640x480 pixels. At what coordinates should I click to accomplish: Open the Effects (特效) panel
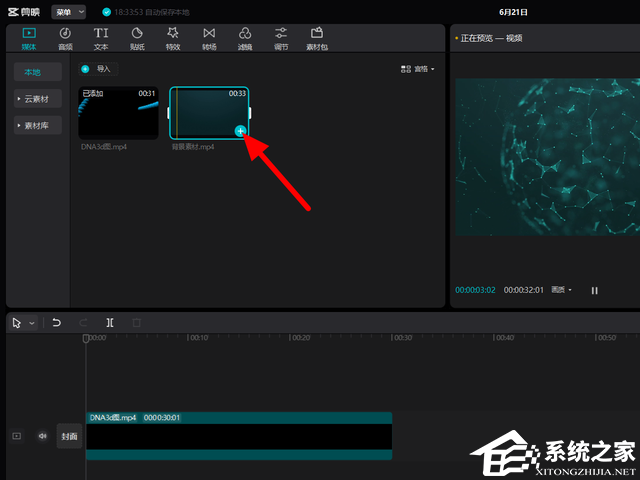[173, 38]
